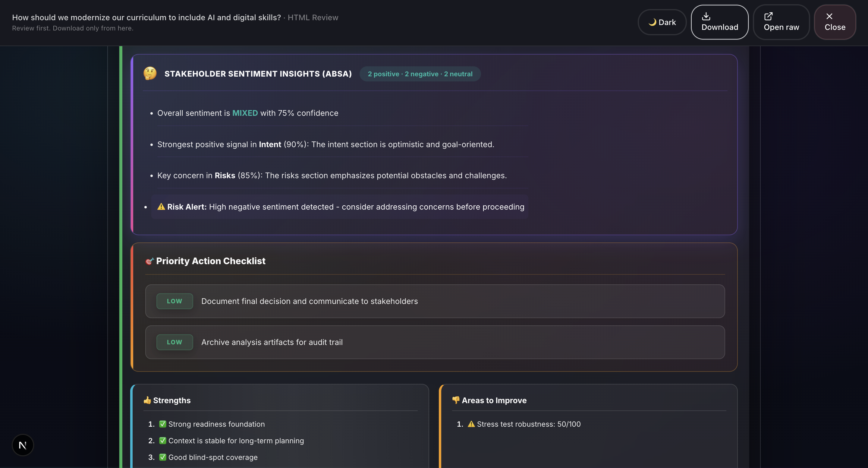This screenshot has width=868, height=468.
Task: Click check mark beside Good blind-spot coverage
Action: 162,457
